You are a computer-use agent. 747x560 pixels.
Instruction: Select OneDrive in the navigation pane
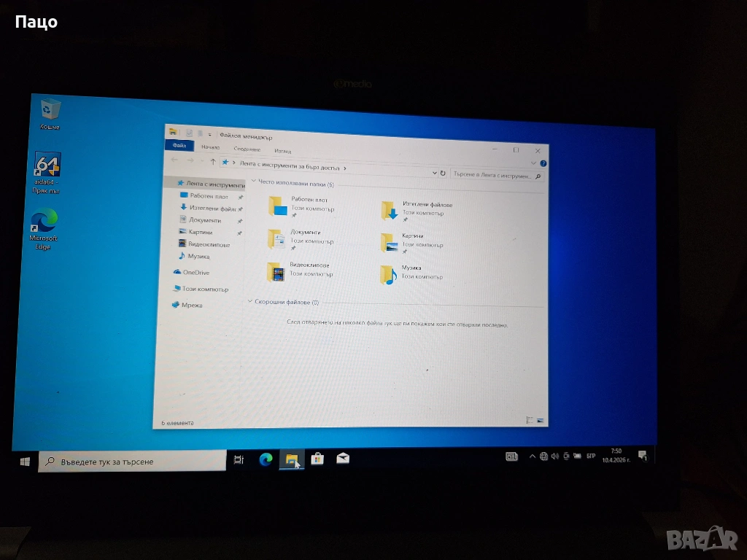tap(196, 272)
